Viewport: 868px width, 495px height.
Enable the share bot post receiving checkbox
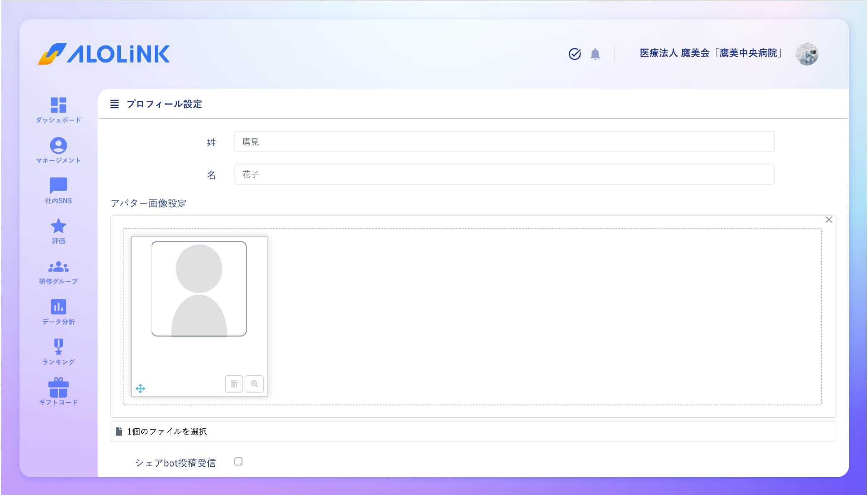(x=238, y=462)
